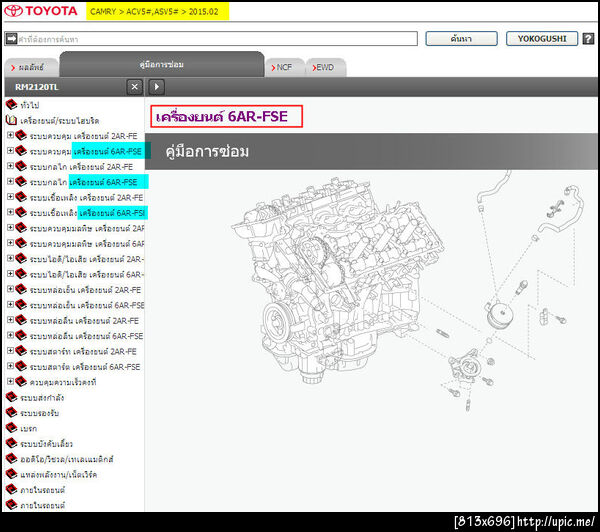Expand ระบบหล่อลื่น เครื่องยนต์ 6AR-FSE node
Viewport: 600px width, 532px height.
coord(10,335)
